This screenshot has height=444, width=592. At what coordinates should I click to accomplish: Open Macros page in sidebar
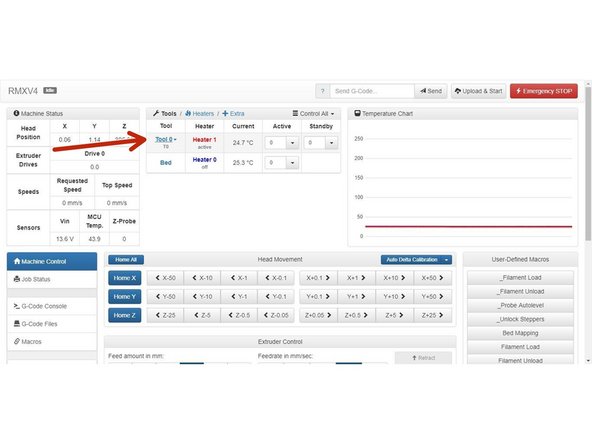pos(52,342)
